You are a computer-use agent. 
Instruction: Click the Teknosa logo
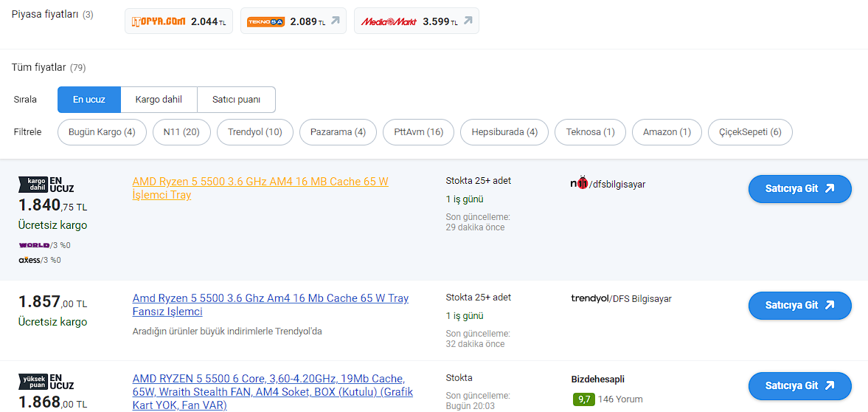265,21
